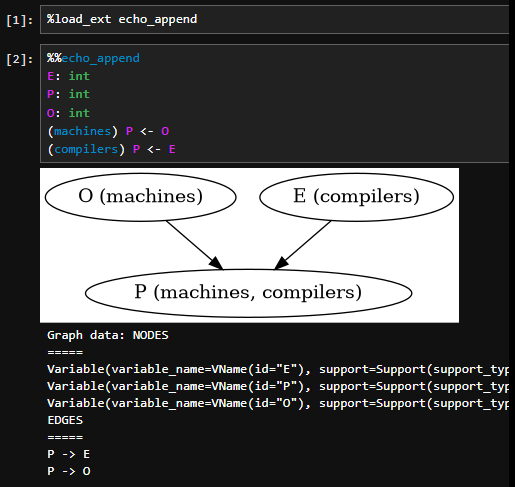Click the '(machines) P <- O' code line
Screen dimensions: 515x487
pyautogui.click(x=108, y=131)
